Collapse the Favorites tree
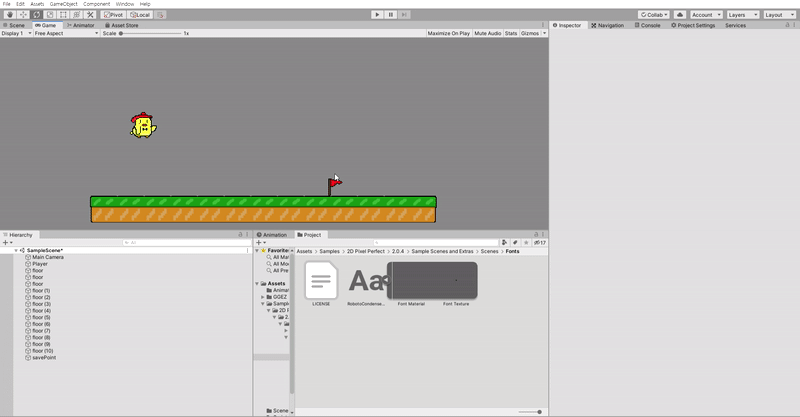 click(257, 251)
